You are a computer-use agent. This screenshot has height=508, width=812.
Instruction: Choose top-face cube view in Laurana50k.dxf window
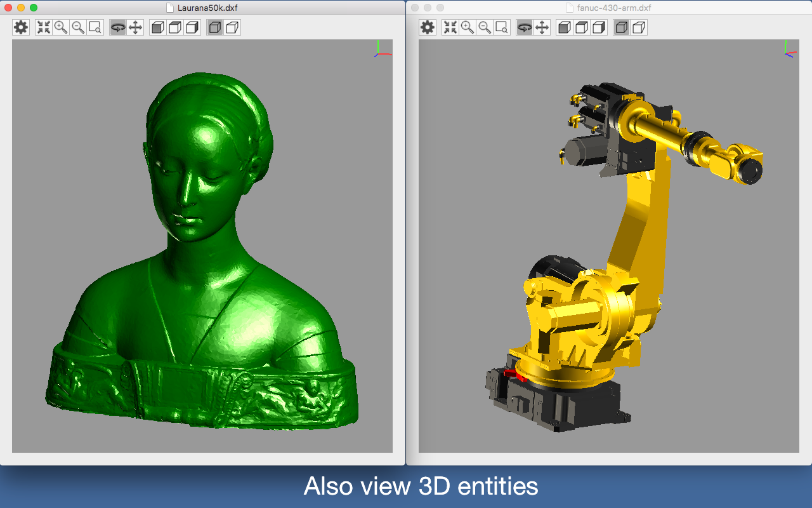click(175, 27)
